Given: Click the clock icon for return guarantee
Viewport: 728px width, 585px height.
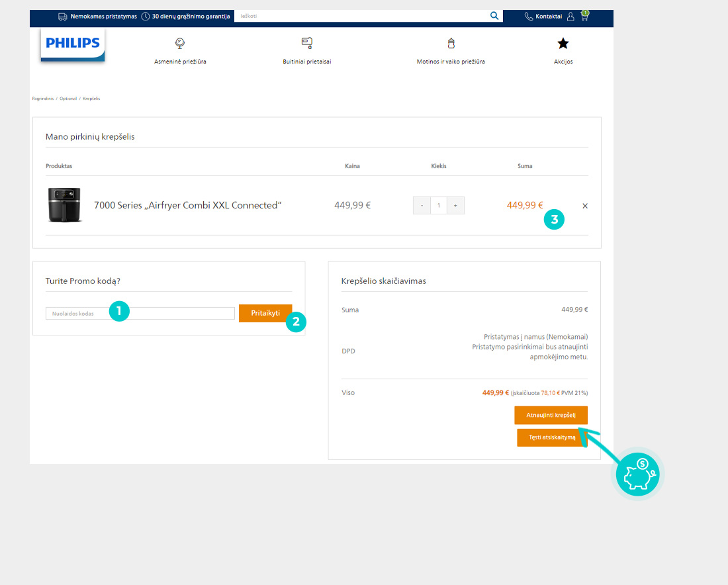Looking at the screenshot, I should [x=146, y=17].
